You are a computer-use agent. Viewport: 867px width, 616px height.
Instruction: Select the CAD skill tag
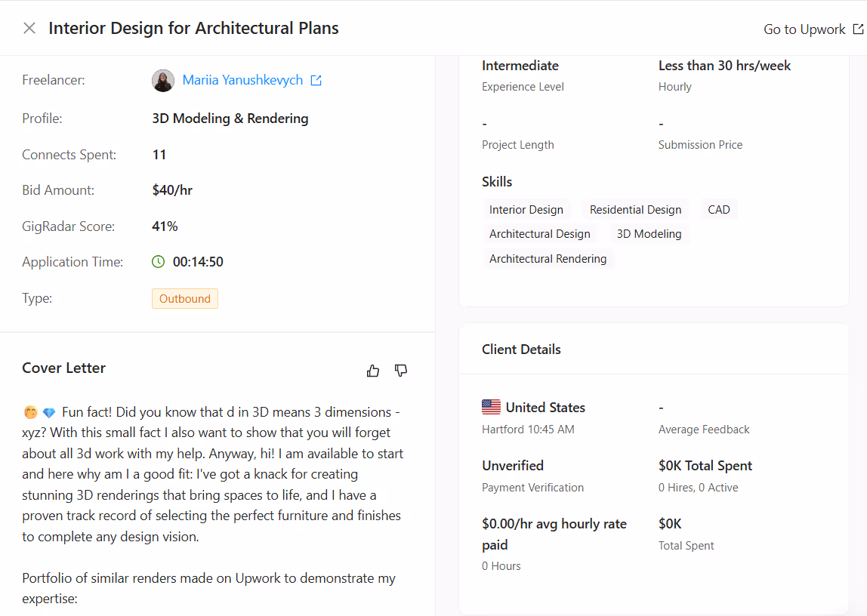point(719,210)
